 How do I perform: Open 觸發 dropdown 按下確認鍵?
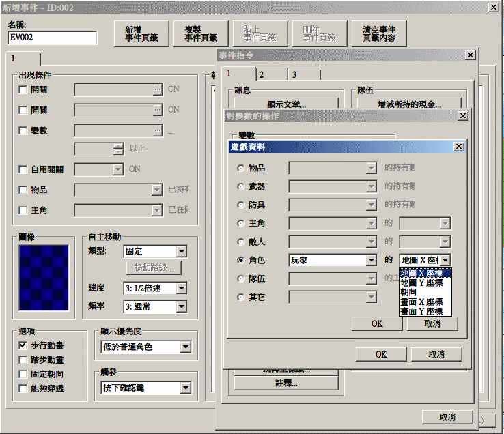(x=146, y=388)
